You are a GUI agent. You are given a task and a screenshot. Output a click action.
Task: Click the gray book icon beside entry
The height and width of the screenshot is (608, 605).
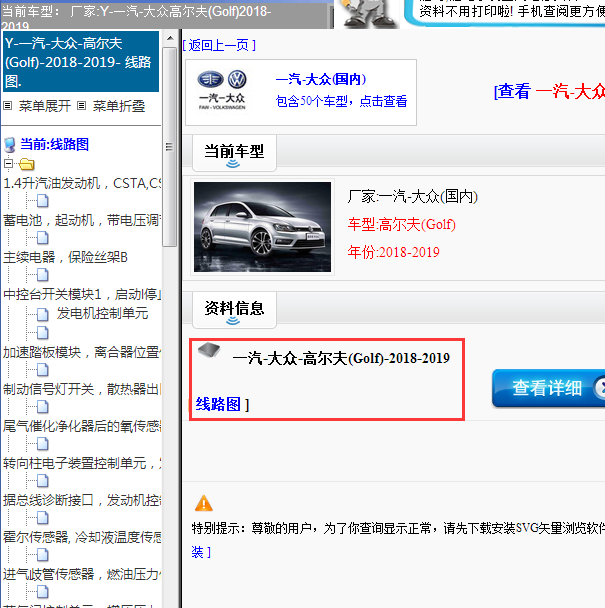(x=209, y=349)
